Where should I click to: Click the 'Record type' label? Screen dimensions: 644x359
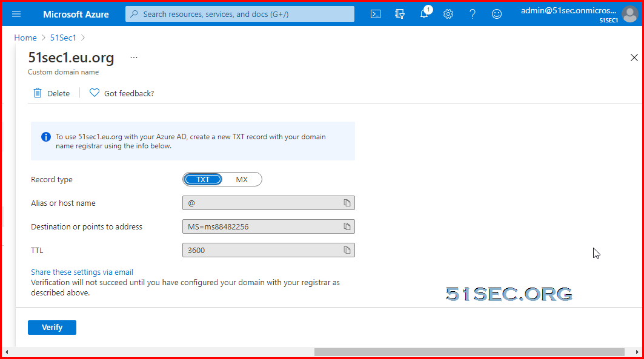pos(51,179)
